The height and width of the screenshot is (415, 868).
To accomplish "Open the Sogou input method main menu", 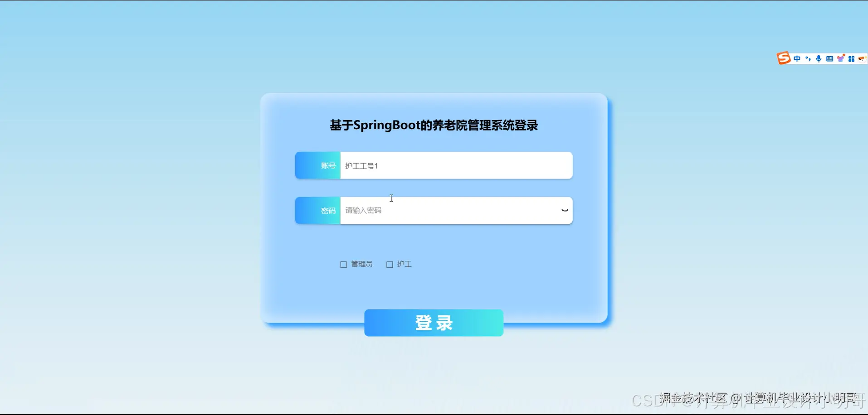I will coord(784,58).
